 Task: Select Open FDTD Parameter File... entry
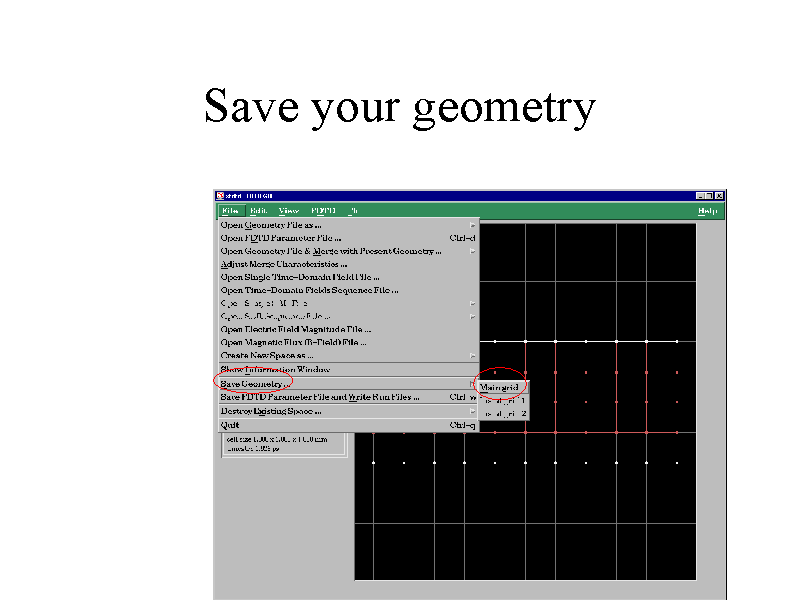click(x=349, y=238)
